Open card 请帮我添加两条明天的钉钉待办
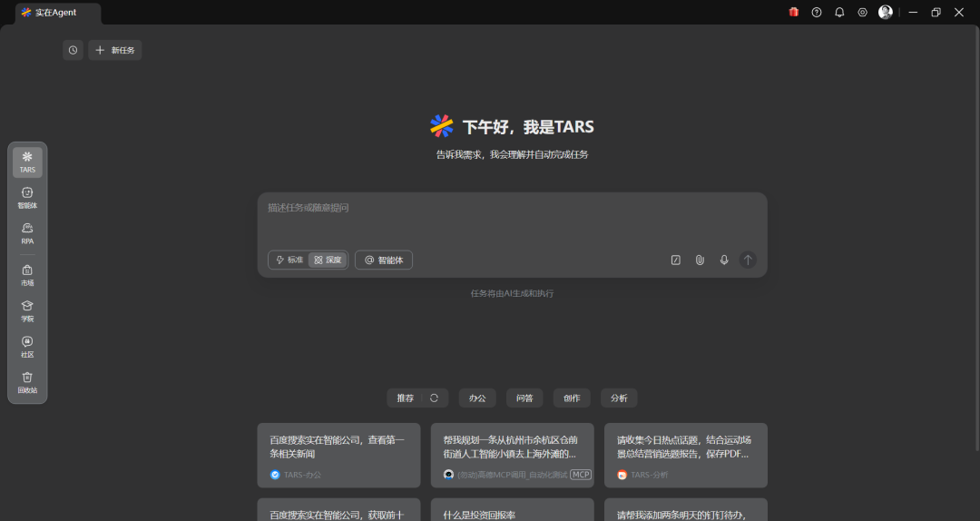The height and width of the screenshot is (521, 980). coord(686,510)
